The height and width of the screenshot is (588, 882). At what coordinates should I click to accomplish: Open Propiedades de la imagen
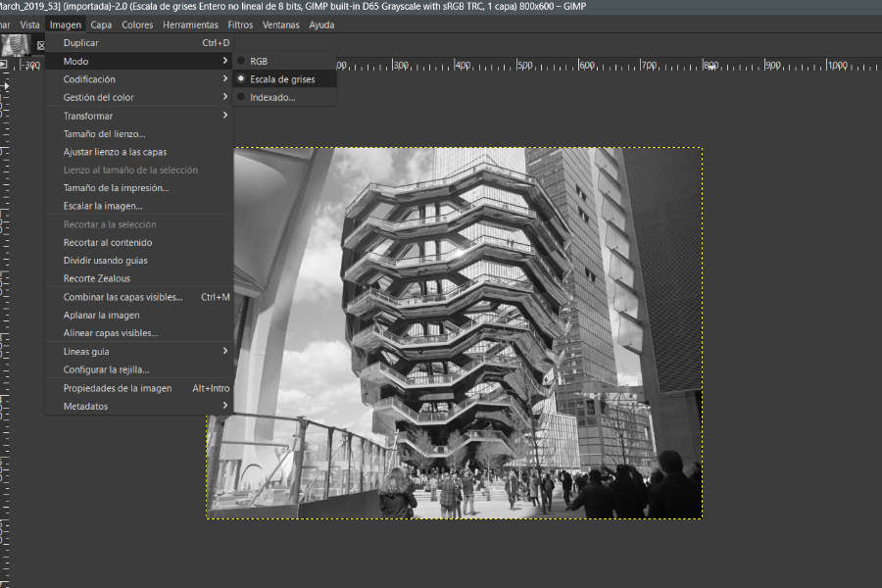point(117,388)
